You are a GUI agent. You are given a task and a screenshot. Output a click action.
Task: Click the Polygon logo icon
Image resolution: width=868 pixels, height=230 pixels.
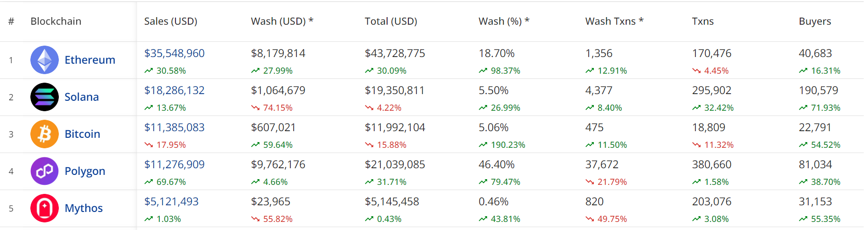click(x=45, y=171)
